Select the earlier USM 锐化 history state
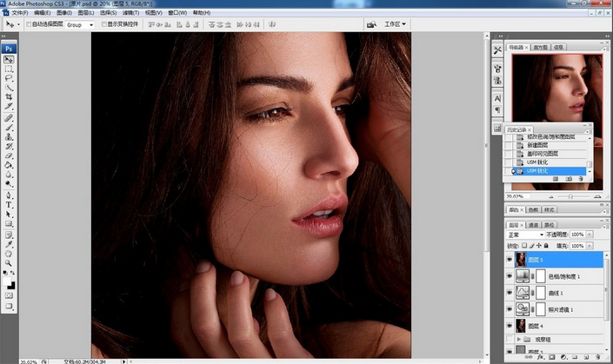613x364 pixels. [x=546, y=162]
